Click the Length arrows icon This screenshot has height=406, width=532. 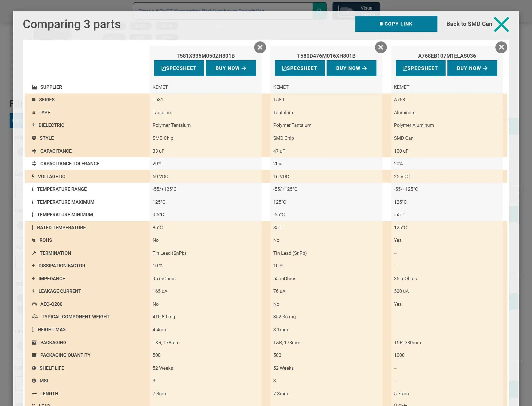point(34,394)
